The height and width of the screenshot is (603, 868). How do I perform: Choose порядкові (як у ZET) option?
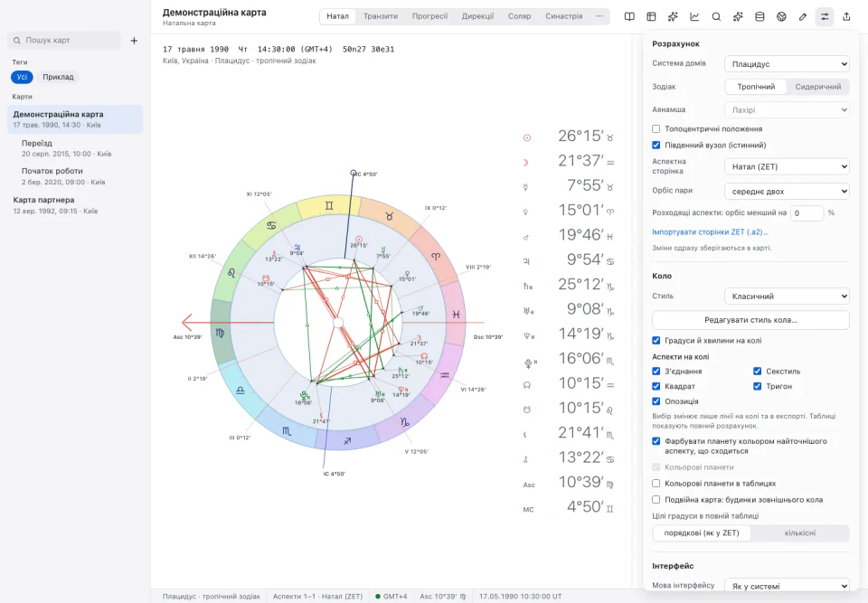pos(702,532)
